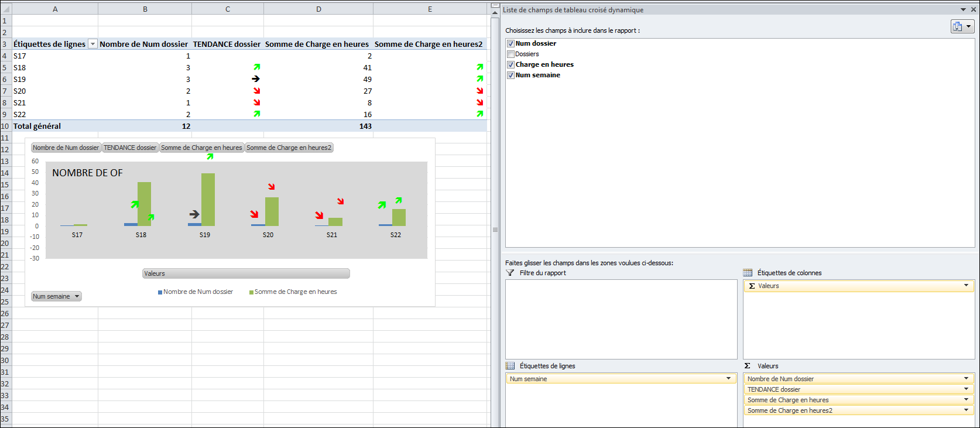Viewport: 980px width, 428px height.
Task: Enable the Dossiers field checkbox
Action: (510, 54)
